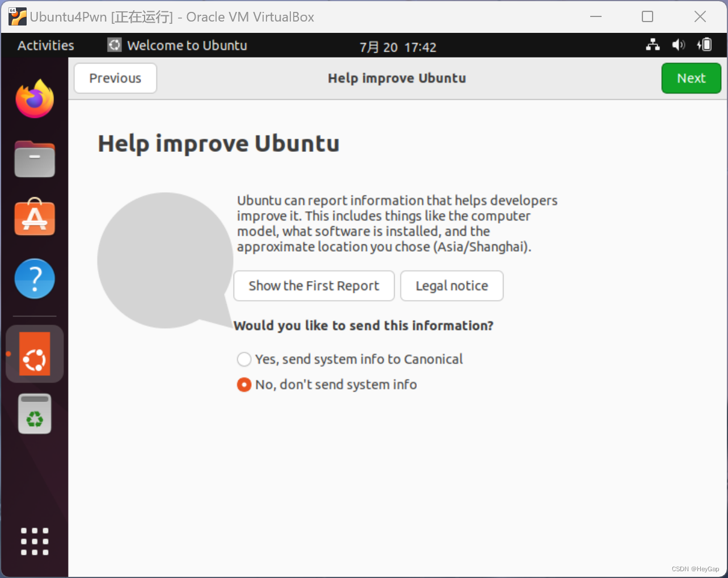
Task: Click the Welcome to Ubuntu top bar icon
Action: pyautogui.click(x=115, y=45)
